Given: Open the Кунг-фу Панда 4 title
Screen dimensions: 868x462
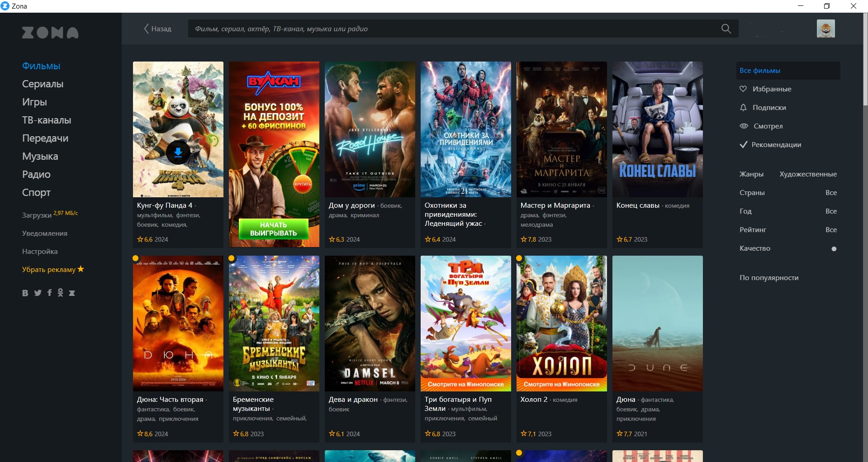Looking at the screenshot, I should tap(165, 205).
